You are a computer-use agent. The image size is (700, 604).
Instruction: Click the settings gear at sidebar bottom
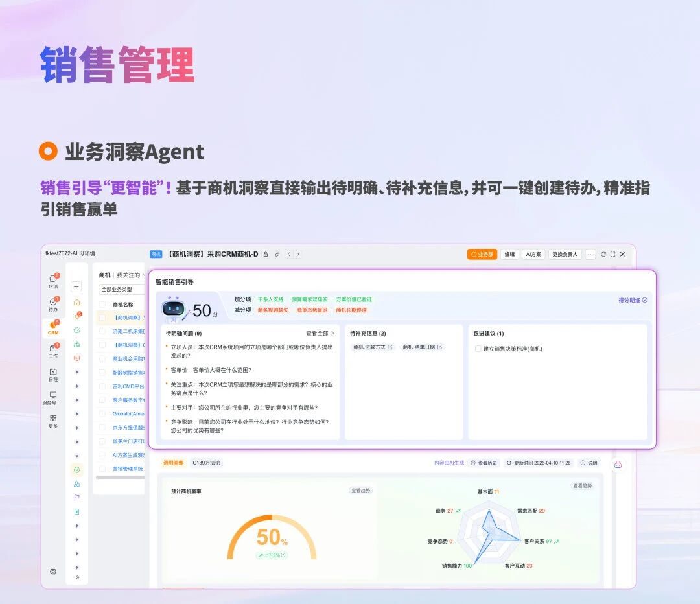point(53,572)
